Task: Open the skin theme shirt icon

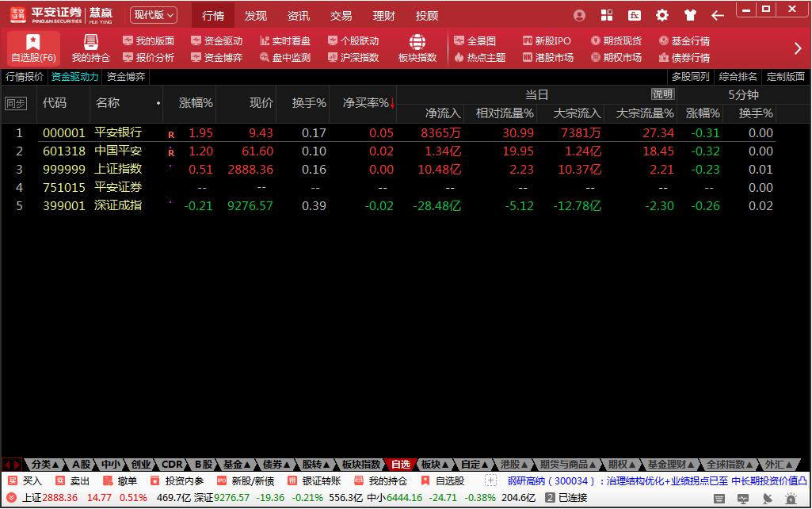Action: coord(690,16)
